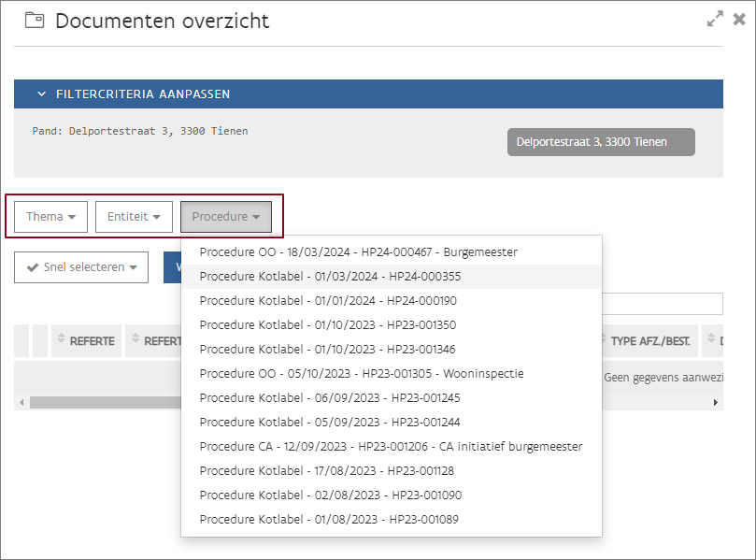Click sort icon of first REFERTE column
This screenshot has width=756, height=560.
[x=61, y=340]
